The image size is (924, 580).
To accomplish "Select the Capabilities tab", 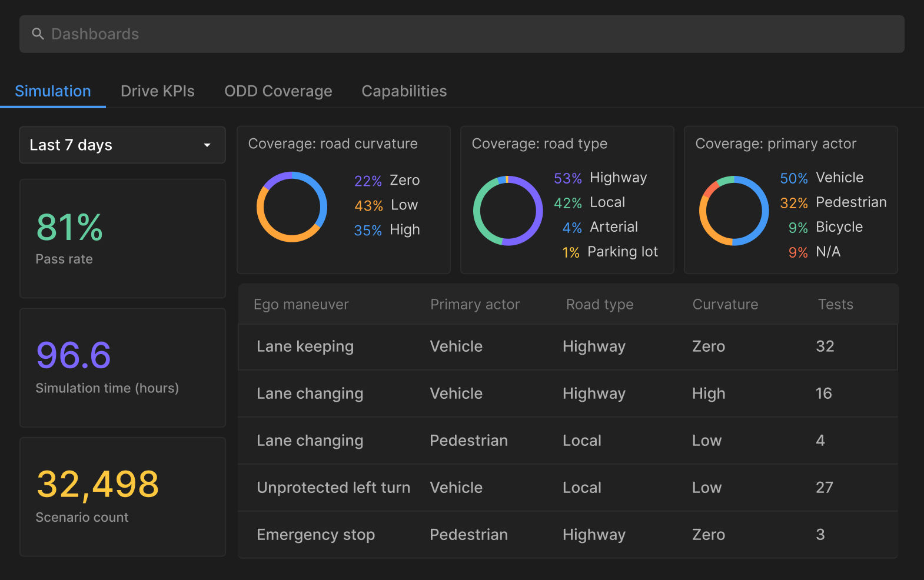I will (x=404, y=91).
